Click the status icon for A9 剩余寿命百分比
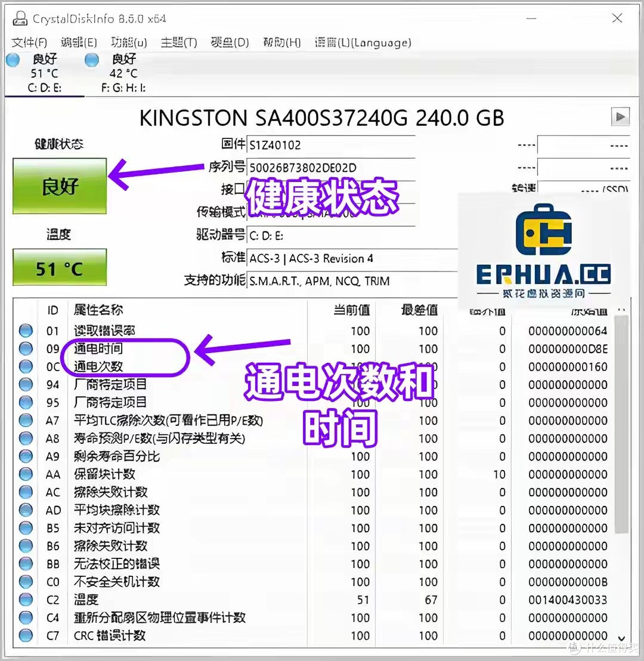This screenshot has height=661, width=644. pos(26,456)
